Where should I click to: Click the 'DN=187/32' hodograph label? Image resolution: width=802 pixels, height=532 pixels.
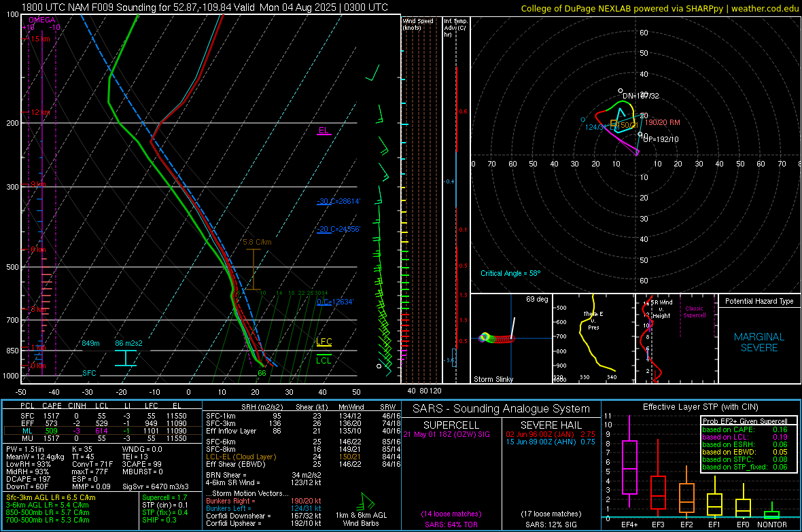point(640,96)
